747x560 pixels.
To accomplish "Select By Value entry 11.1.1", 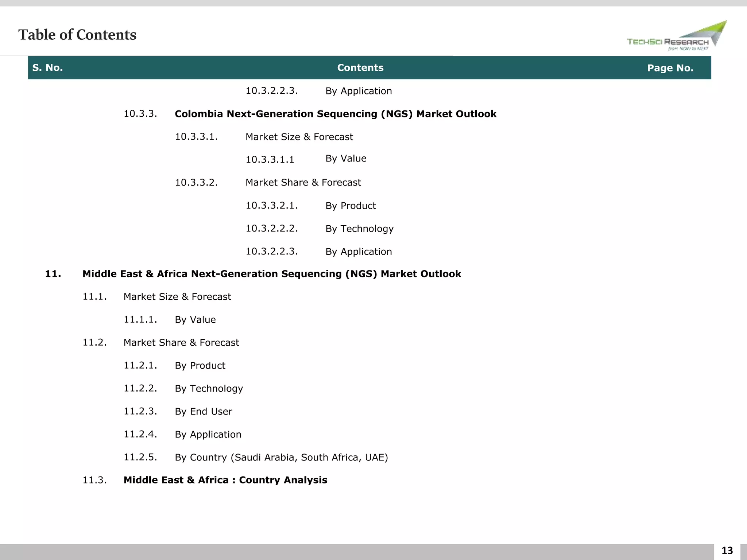I will pos(195,320).
